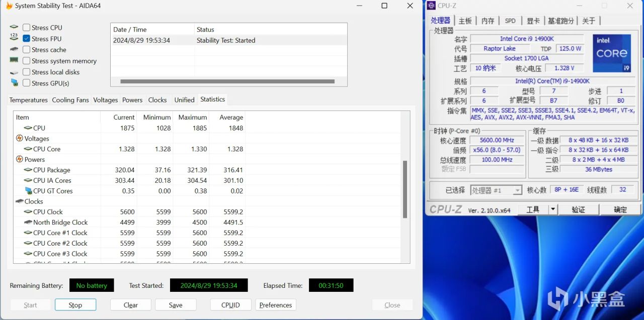Open the processor selection dropdown in CPU-Z

pyautogui.click(x=497, y=190)
